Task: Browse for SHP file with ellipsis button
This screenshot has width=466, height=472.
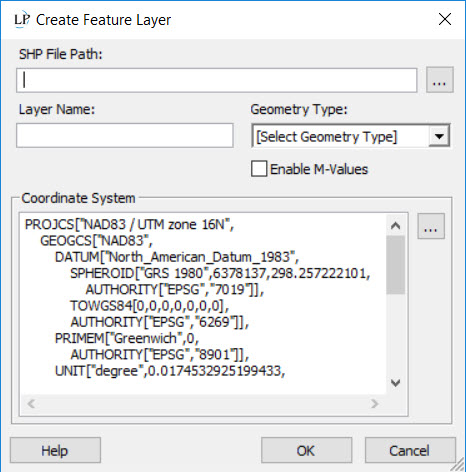Action: (x=440, y=80)
